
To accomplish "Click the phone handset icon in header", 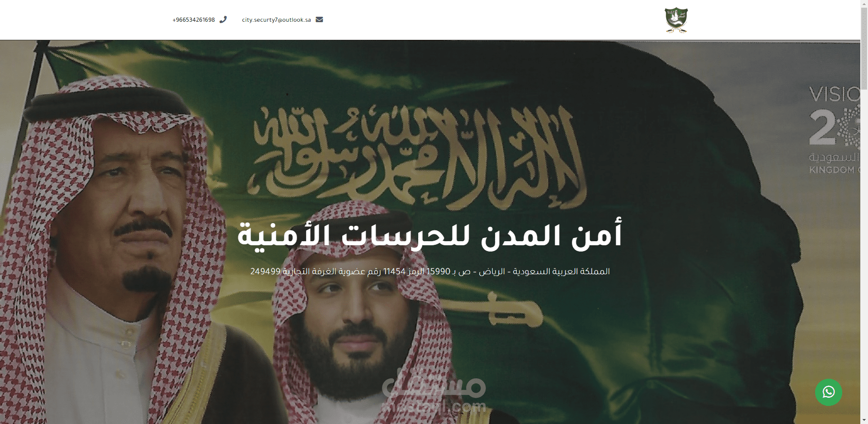I will [223, 19].
